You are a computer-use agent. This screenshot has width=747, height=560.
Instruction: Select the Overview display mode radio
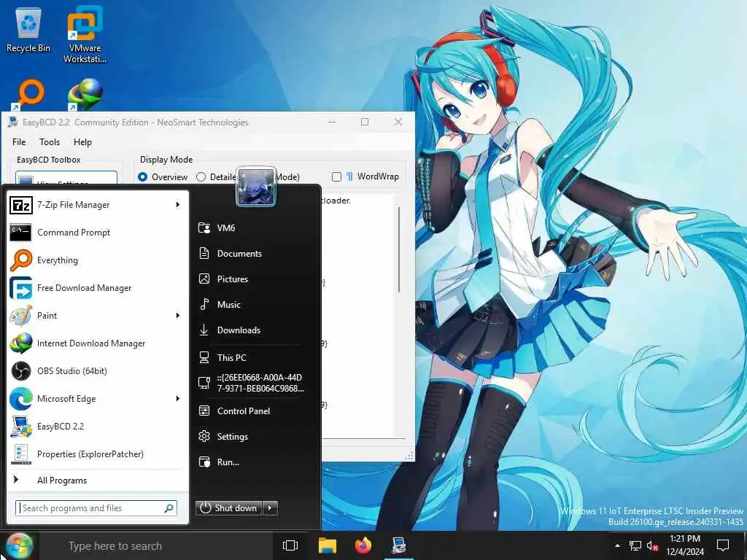point(142,177)
